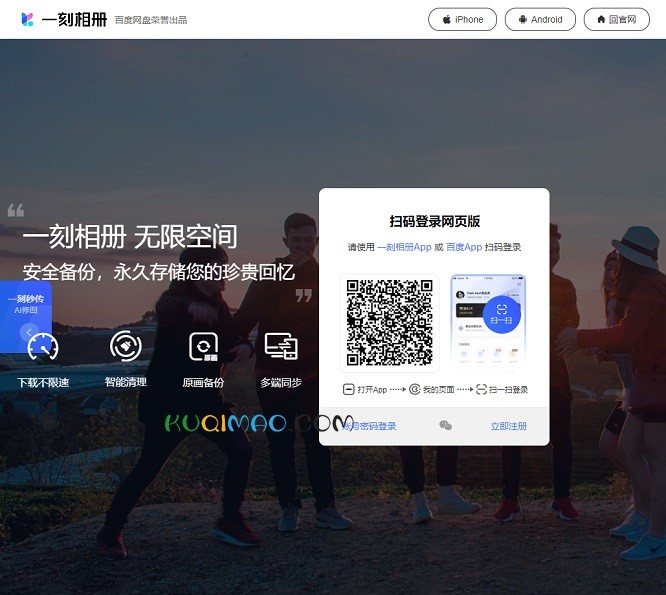666x595 pixels.
Task: Click the login QR code
Action: point(389,323)
